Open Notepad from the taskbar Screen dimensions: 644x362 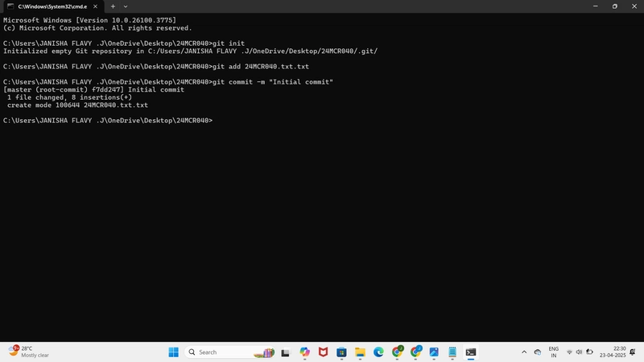tap(452, 352)
